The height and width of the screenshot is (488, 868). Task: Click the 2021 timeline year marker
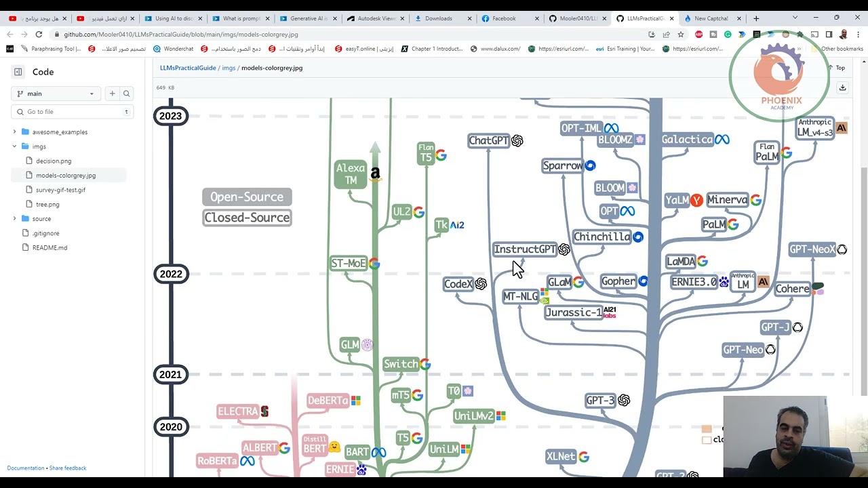click(171, 374)
